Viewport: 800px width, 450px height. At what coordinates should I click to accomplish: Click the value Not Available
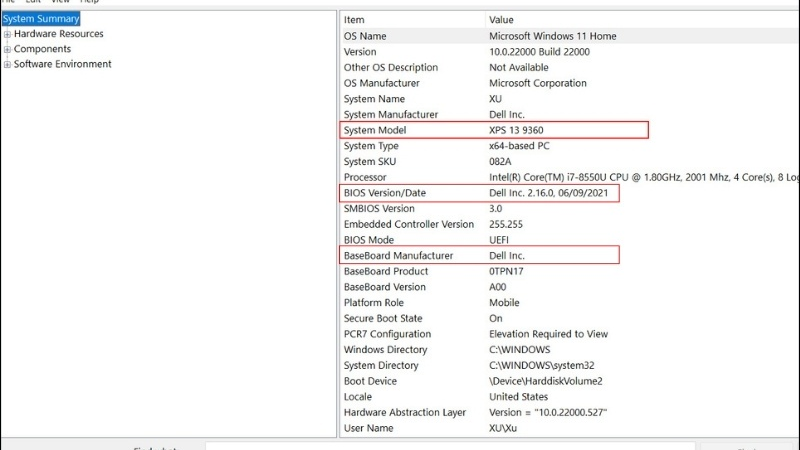519,67
